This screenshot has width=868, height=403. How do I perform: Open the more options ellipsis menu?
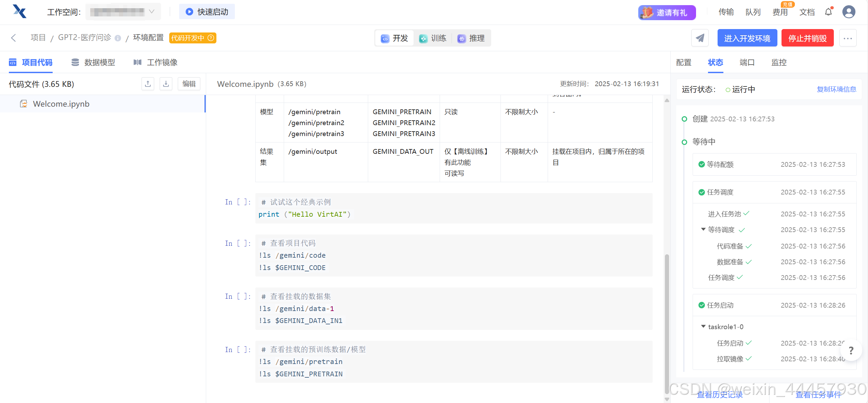[848, 38]
